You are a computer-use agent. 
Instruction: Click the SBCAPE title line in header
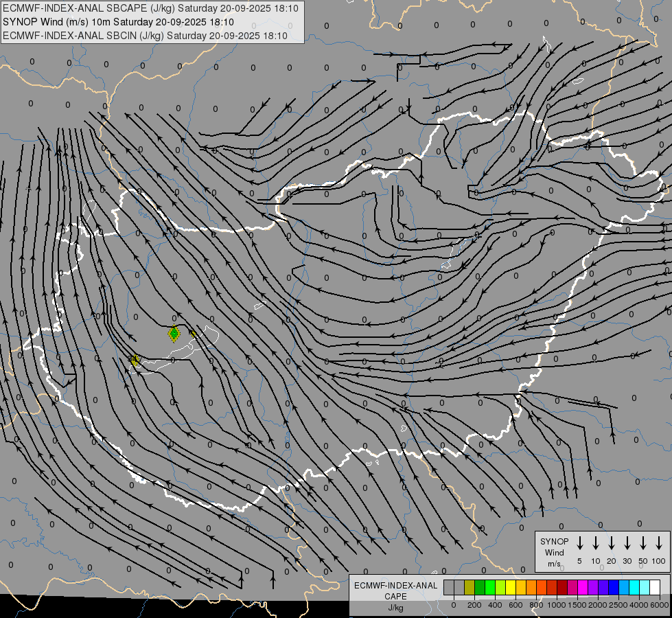click(x=150, y=8)
